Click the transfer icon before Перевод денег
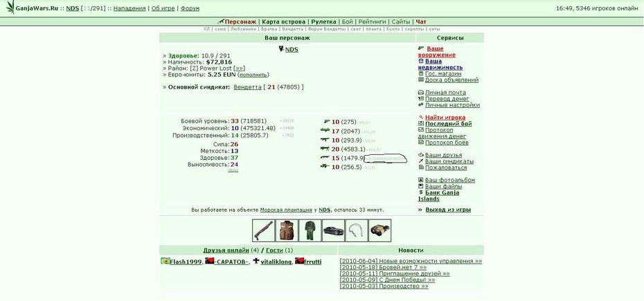Image resolution: width=644 pixels, height=301 pixels. click(421, 99)
